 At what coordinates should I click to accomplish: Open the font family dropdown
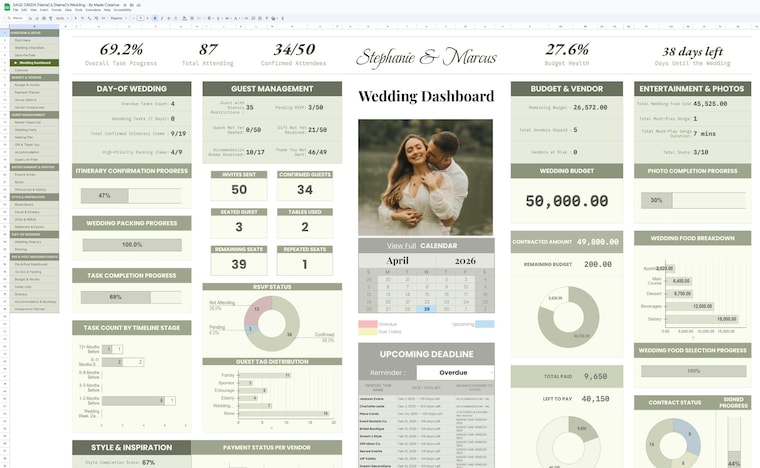click(x=118, y=18)
